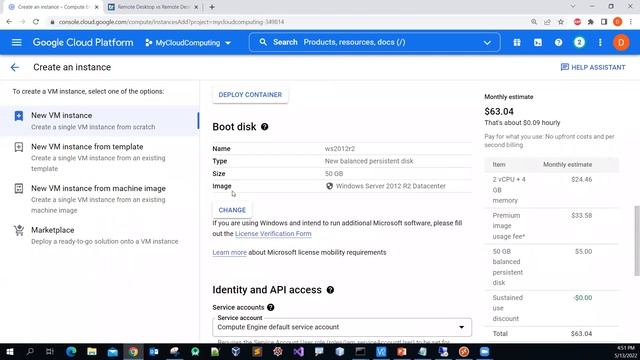
Task: Open the Service account dropdown
Action: [342, 327]
